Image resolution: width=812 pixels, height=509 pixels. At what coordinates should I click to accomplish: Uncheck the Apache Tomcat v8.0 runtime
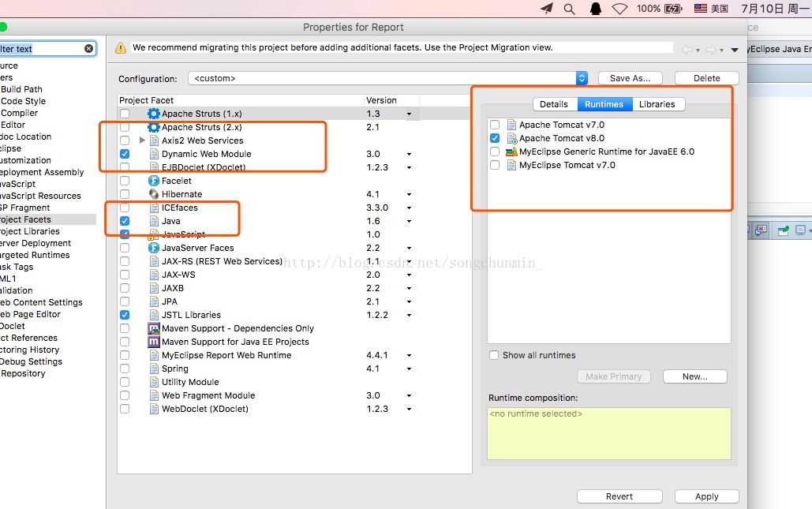[x=495, y=138]
